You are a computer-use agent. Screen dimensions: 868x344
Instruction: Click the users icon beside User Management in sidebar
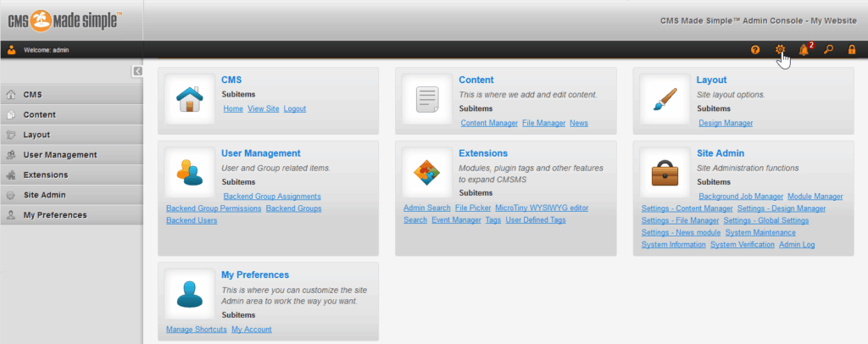pos(10,155)
